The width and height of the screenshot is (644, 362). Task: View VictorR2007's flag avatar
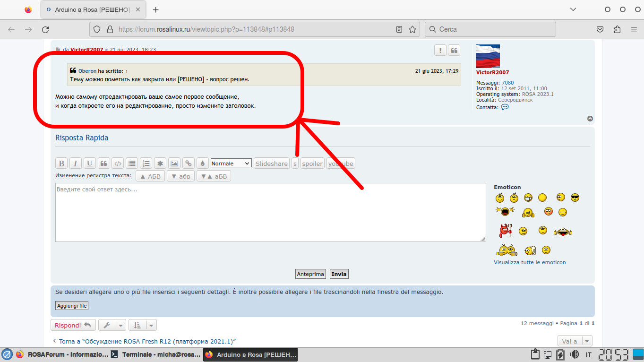coord(488,56)
